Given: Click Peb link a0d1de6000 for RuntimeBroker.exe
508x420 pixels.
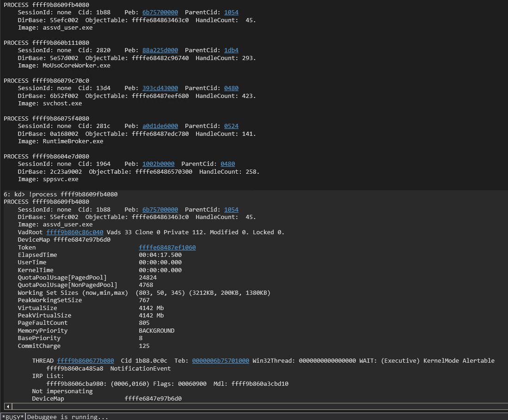Looking at the screenshot, I should tap(160, 126).
